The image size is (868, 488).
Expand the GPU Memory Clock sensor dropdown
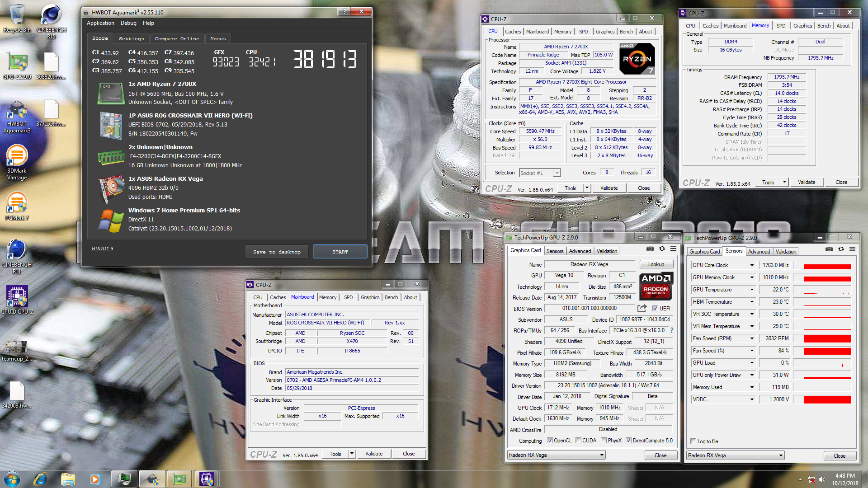752,277
